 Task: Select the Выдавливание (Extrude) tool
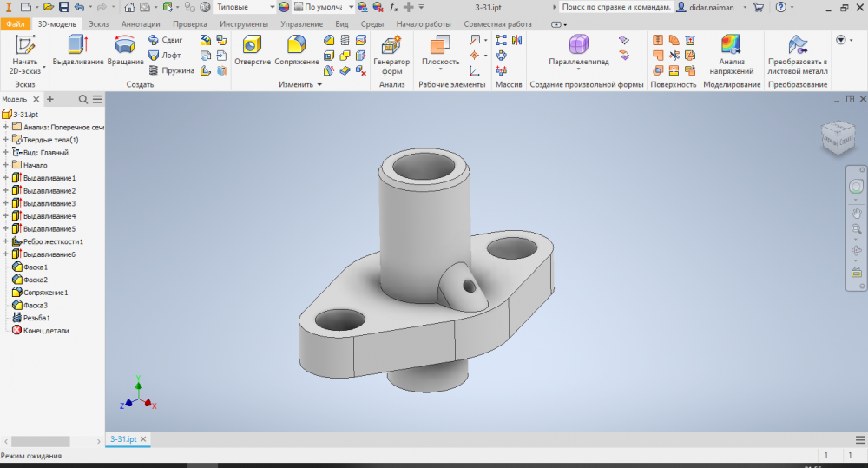[77, 49]
